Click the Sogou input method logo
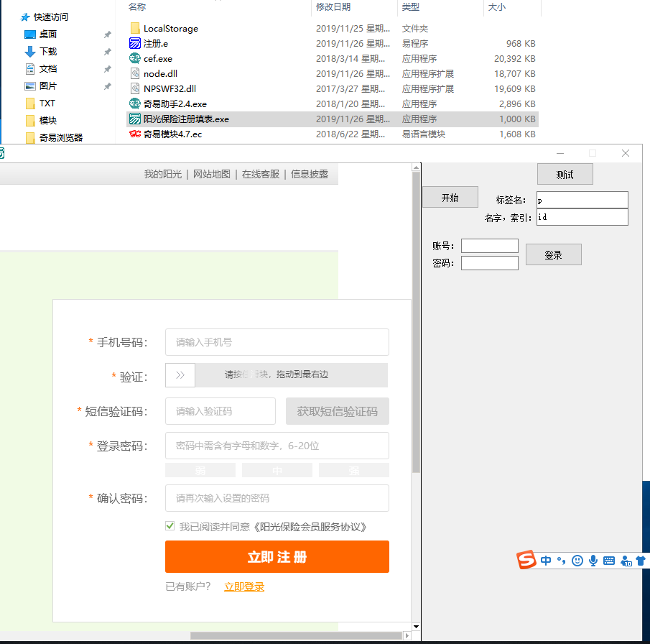The image size is (650, 644). tap(526, 560)
